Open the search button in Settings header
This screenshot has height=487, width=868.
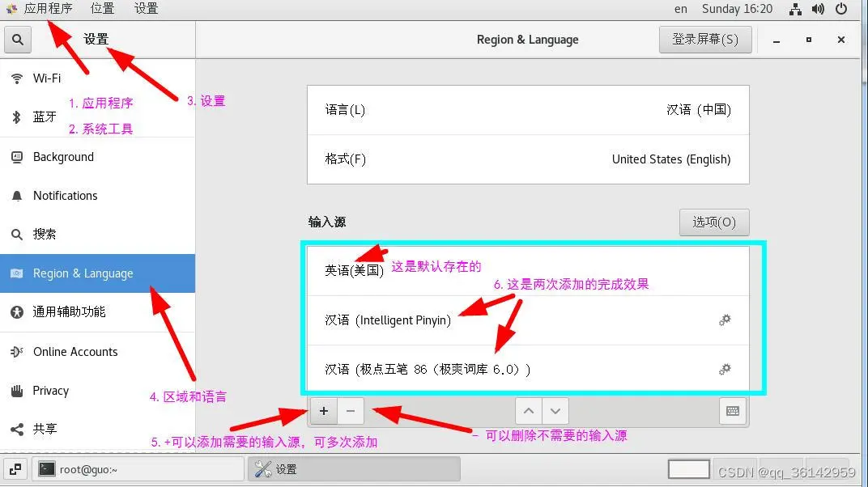tap(17, 40)
